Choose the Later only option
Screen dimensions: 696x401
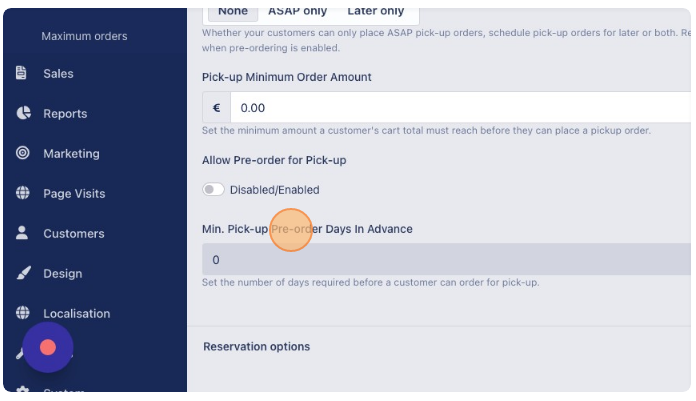(376, 12)
